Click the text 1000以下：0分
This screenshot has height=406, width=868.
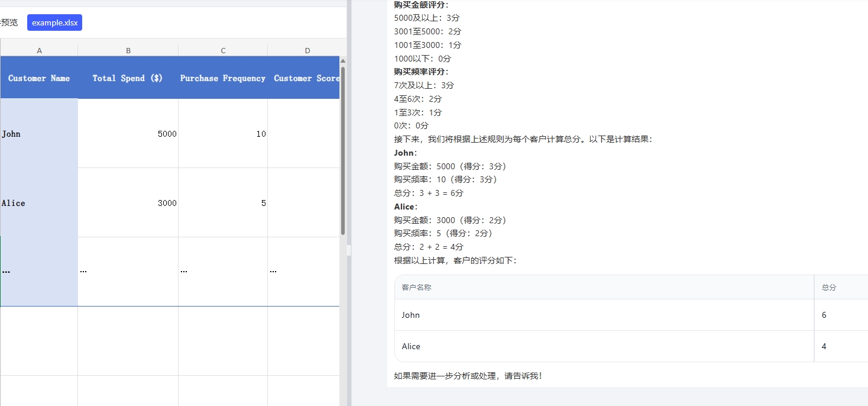click(423, 59)
